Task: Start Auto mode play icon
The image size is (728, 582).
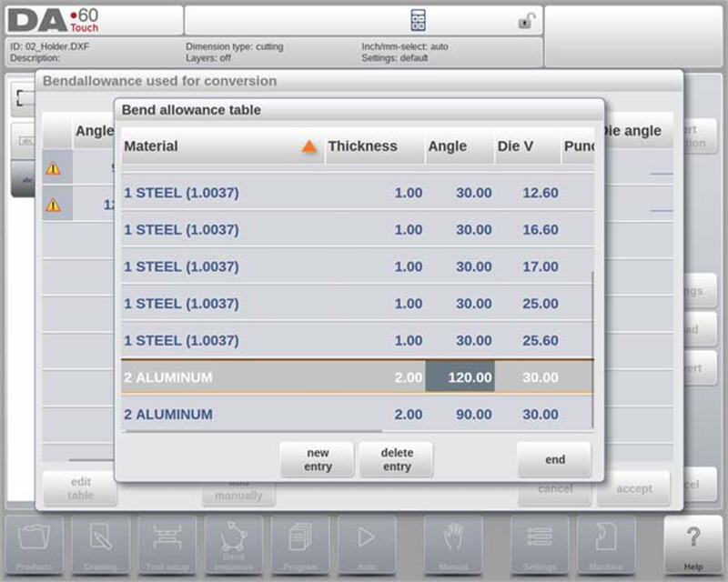Action: point(366,546)
